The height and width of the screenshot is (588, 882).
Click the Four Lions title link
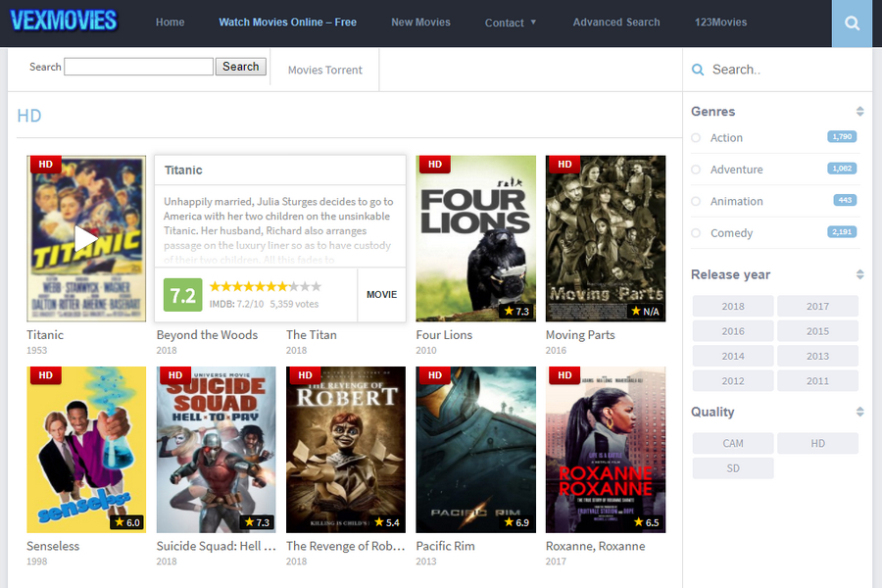click(444, 335)
